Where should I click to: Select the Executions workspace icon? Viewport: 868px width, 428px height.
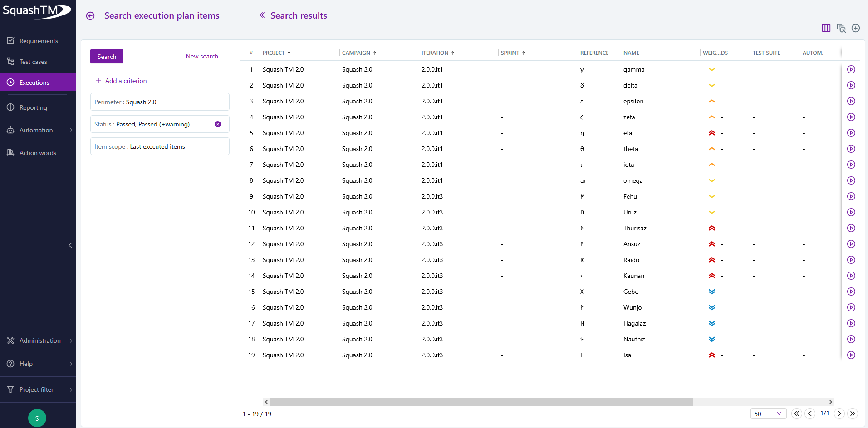tap(10, 82)
